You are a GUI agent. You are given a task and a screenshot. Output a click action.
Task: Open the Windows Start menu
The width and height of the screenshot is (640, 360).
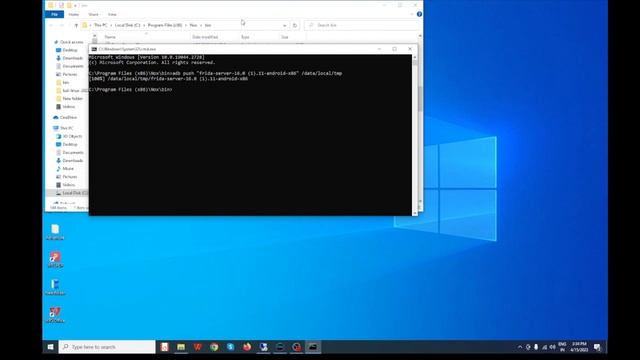51,347
